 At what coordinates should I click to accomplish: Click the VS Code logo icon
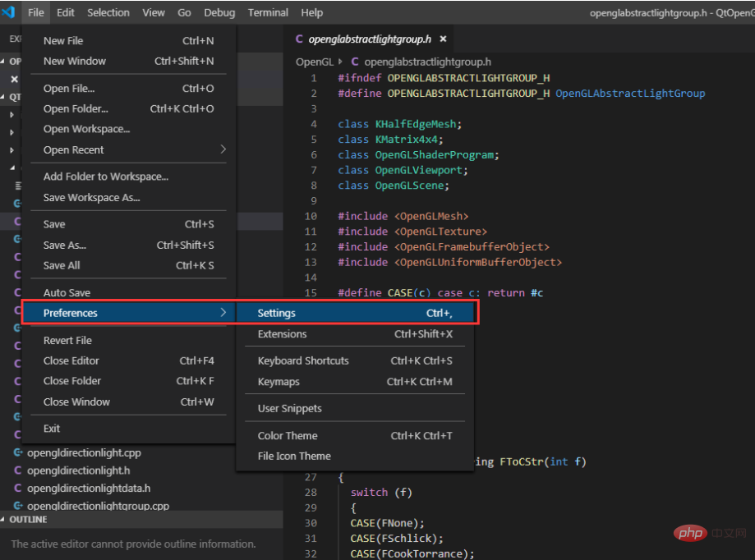coord(8,11)
